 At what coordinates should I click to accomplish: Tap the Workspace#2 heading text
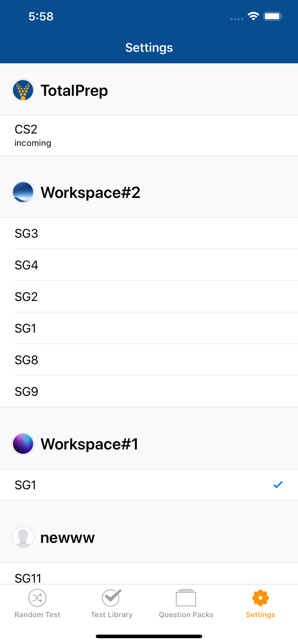90,193
